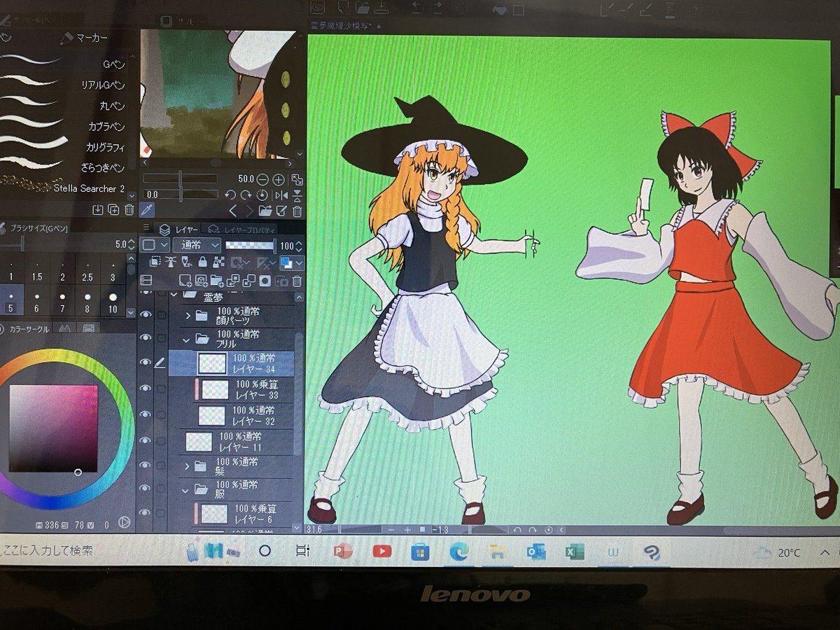Hide layer レイヤー 11 eye icon
The image size is (840, 630).
[x=146, y=440]
